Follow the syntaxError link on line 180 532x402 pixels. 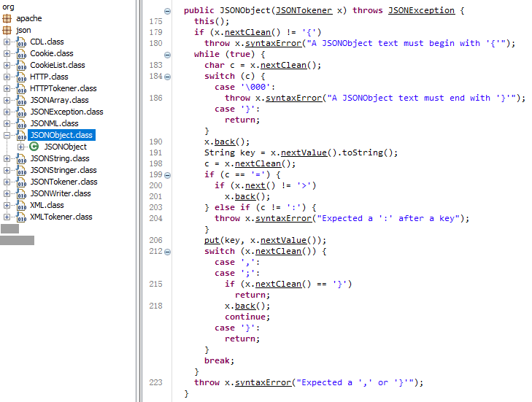tap(273, 43)
